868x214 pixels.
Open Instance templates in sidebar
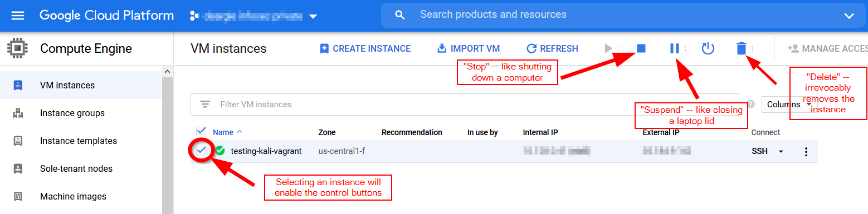(78, 141)
